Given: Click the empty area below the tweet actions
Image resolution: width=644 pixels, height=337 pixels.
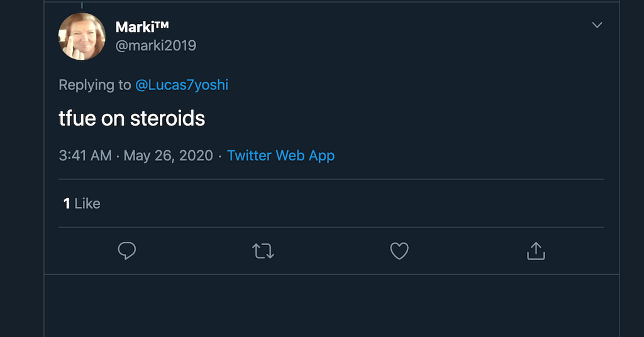Looking at the screenshot, I should pos(331,305).
